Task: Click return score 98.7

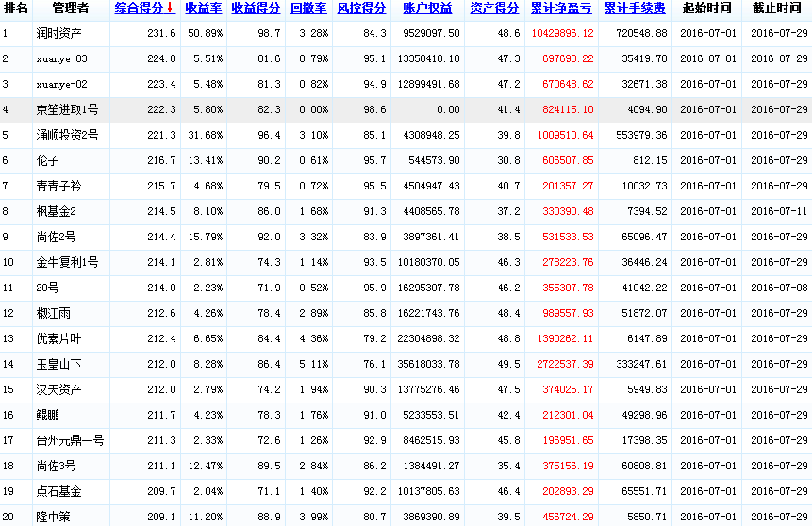Action: [270, 33]
